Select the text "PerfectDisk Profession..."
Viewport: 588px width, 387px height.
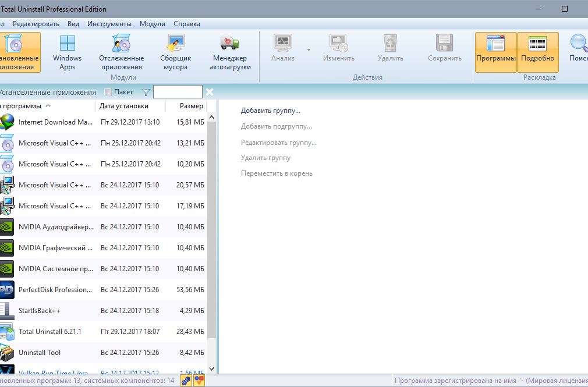coord(55,290)
